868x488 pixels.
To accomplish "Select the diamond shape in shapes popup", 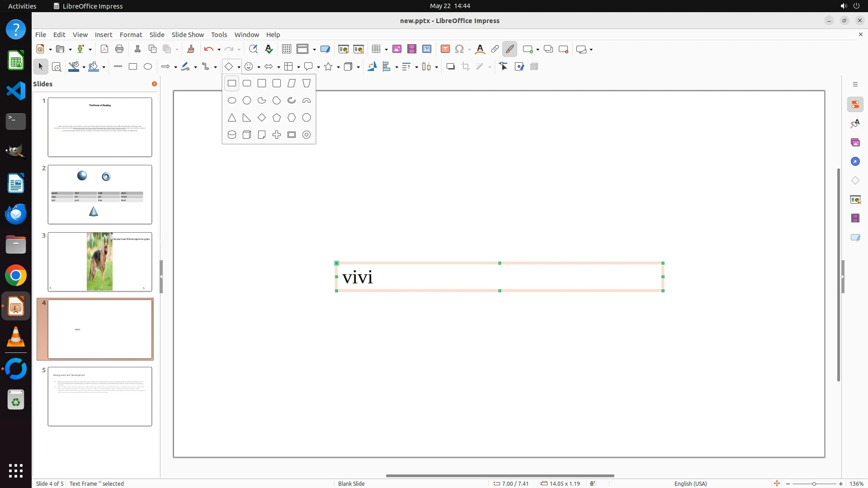I will 261,117.
